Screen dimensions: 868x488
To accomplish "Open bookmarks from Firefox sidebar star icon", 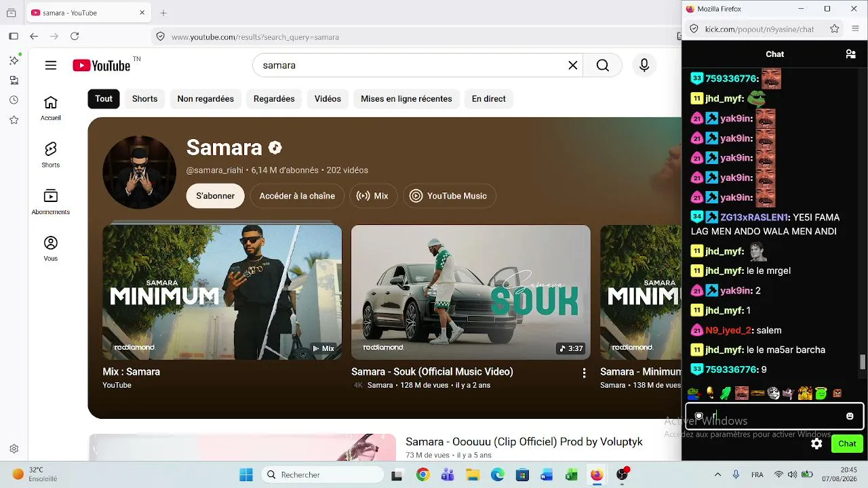I will pyautogui.click(x=14, y=120).
